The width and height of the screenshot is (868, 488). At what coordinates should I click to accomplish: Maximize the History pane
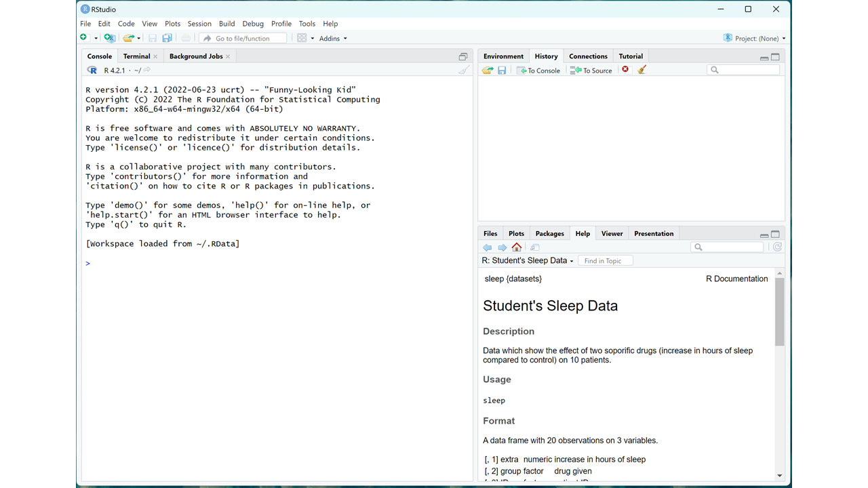point(775,57)
